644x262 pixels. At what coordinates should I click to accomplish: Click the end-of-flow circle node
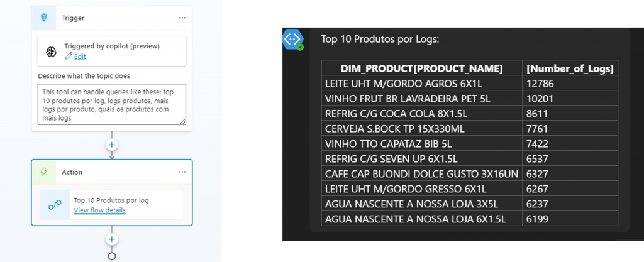pos(112,256)
